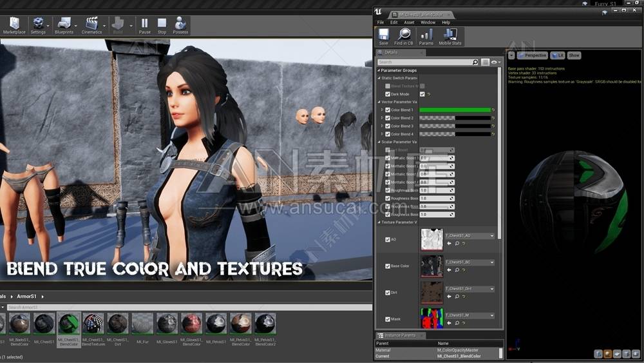Click the Perspective viewport button
This screenshot has height=363, width=644.
pyautogui.click(x=533, y=55)
